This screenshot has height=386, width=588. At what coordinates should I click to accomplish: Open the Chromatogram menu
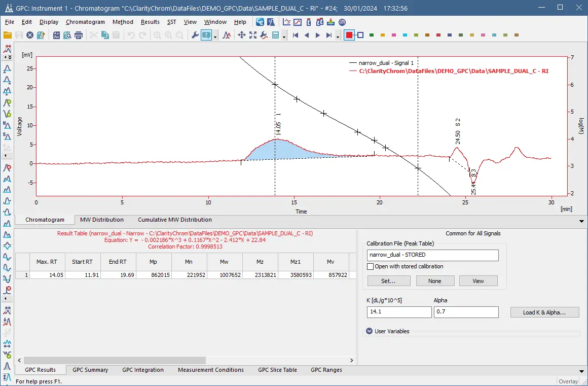tap(85, 22)
